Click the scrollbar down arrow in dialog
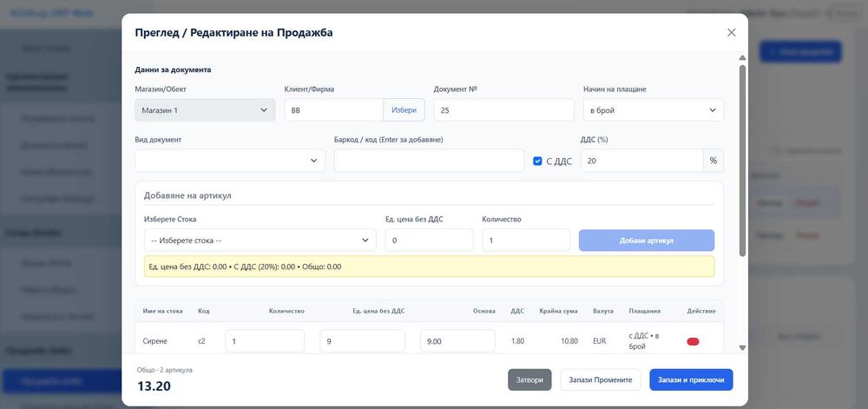 (x=742, y=347)
